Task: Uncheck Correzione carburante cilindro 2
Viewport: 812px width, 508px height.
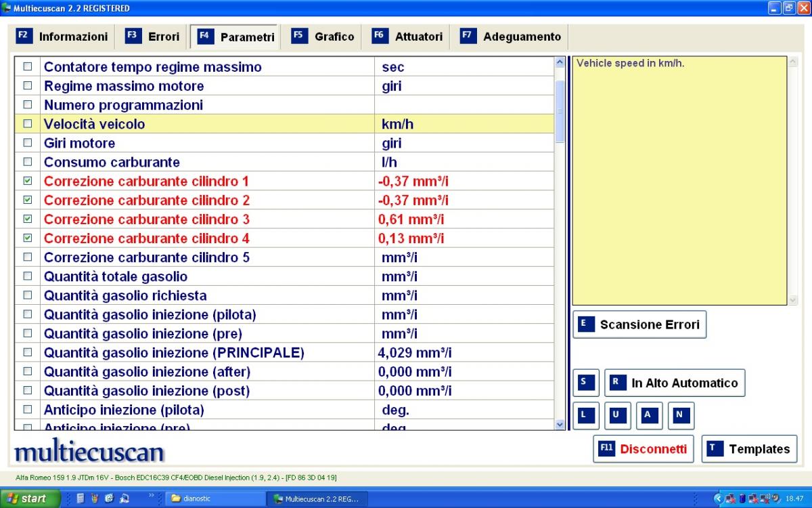Action: point(28,200)
